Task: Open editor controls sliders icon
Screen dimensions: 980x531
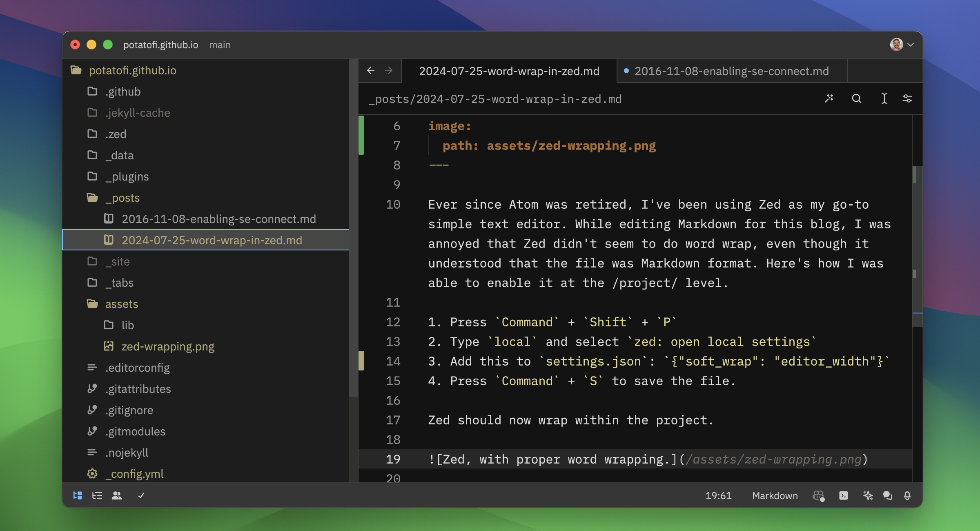Action: (907, 98)
